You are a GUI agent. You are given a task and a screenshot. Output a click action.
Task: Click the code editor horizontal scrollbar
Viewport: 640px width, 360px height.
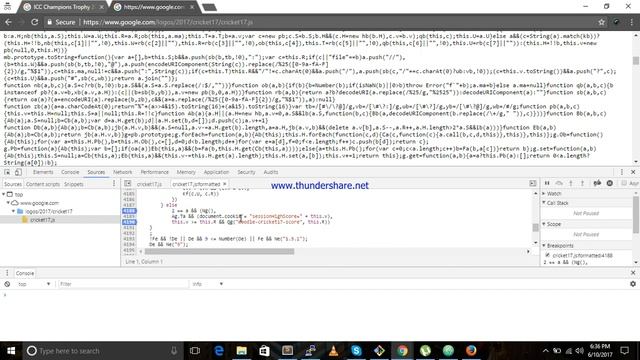(x=220, y=251)
